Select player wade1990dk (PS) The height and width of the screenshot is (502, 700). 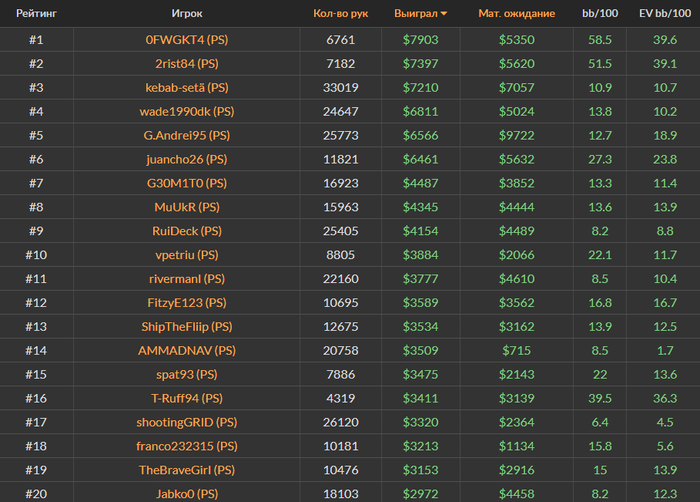click(x=187, y=112)
